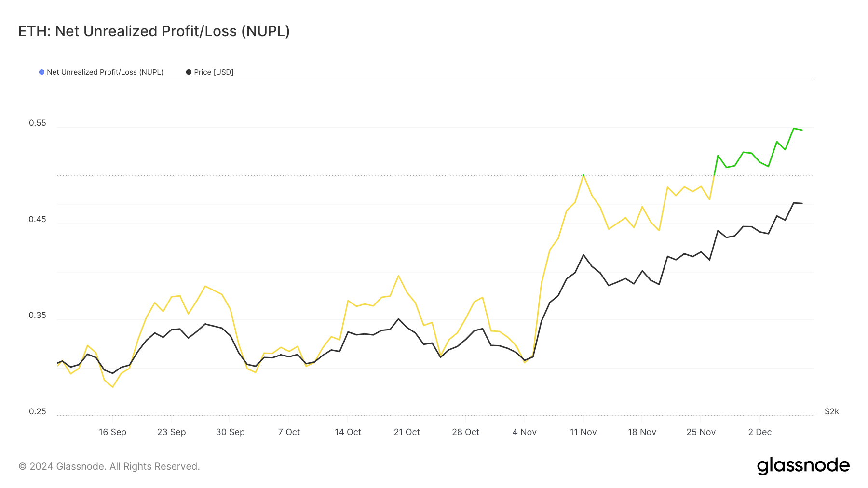This screenshot has height=488, width=868.
Task: Click the 11 Nov date label
Action: pyautogui.click(x=583, y=432)
